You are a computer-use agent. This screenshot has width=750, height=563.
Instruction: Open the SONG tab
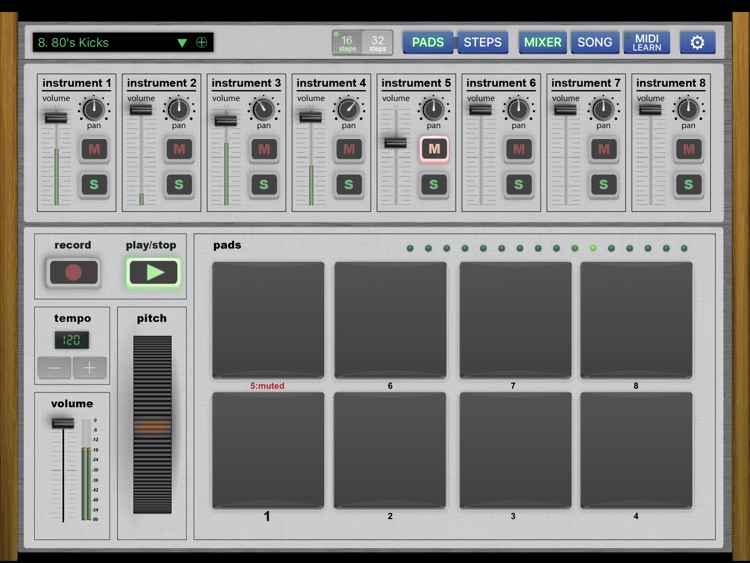tap(595, 42)
